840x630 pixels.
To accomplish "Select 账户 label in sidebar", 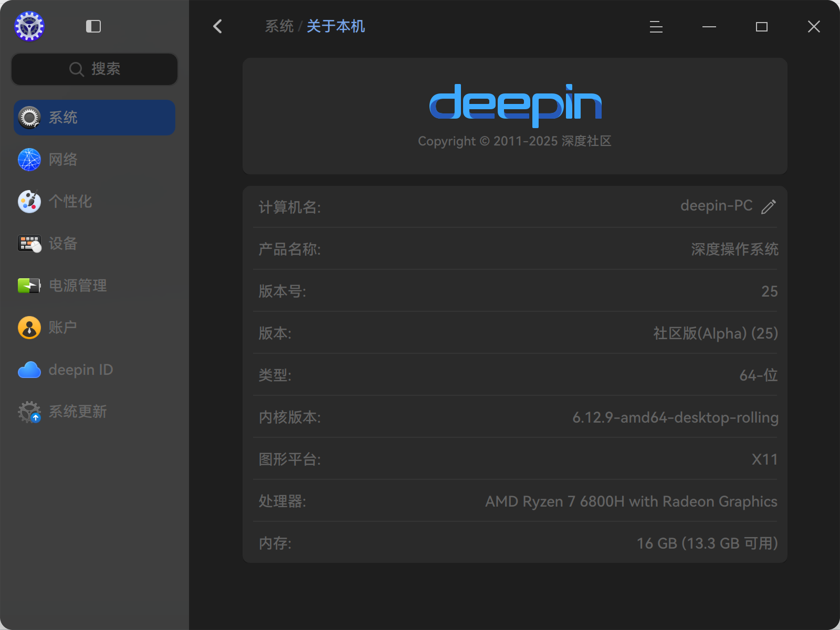I will [63, 328].
